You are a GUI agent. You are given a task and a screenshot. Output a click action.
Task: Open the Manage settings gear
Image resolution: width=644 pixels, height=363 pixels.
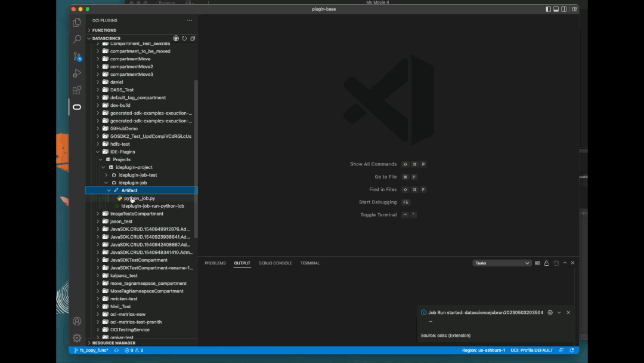click(x=77, y=337)
